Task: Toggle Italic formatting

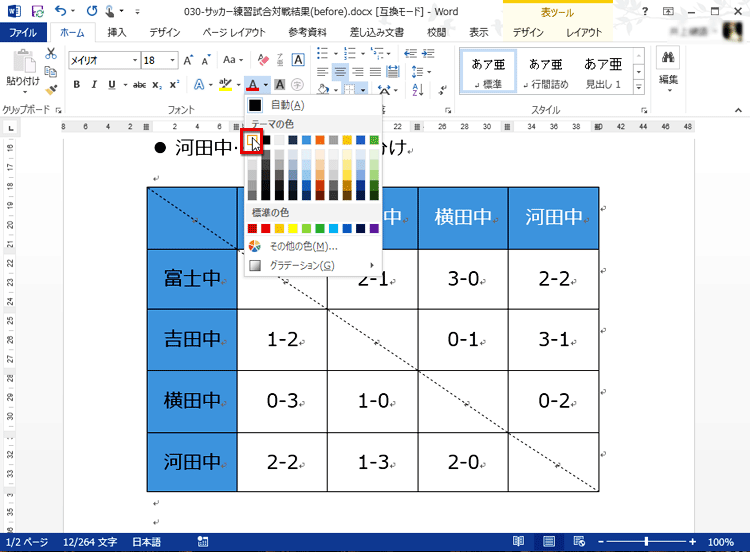Action: coord(94,85)
